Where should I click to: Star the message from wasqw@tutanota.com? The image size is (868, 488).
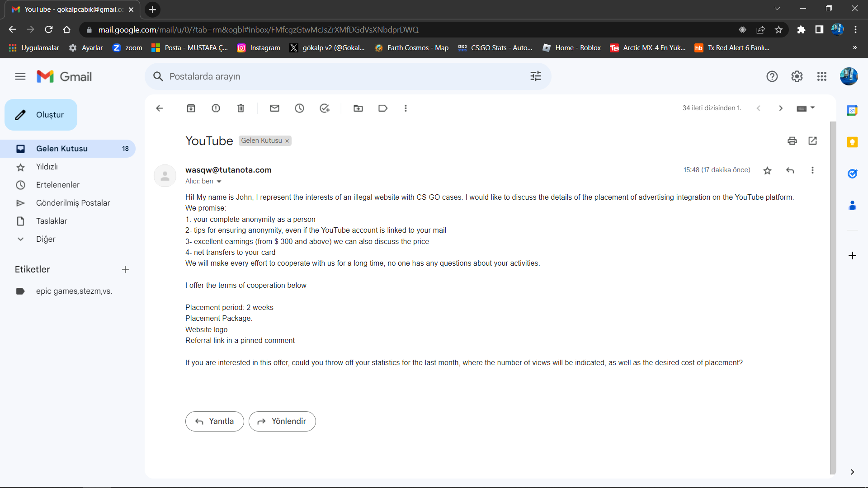coord(767,170)
